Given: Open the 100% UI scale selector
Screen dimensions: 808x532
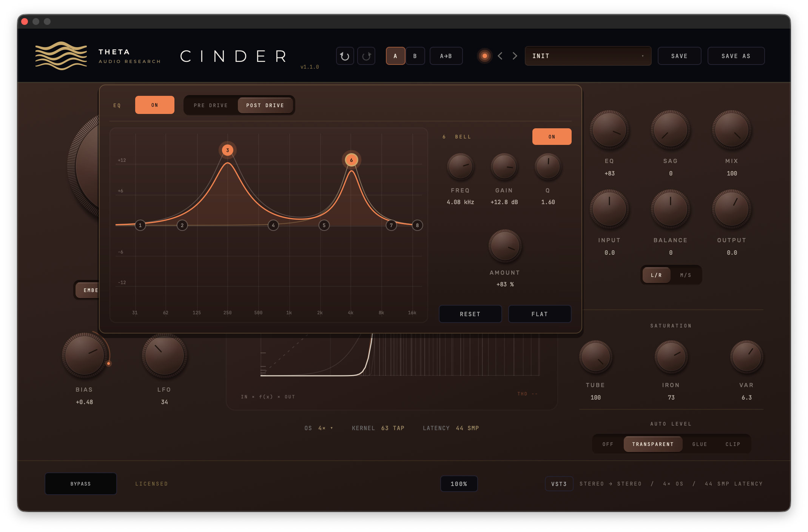Looking at the screenshot, I should pyautogui.click(x=459, y=484).
